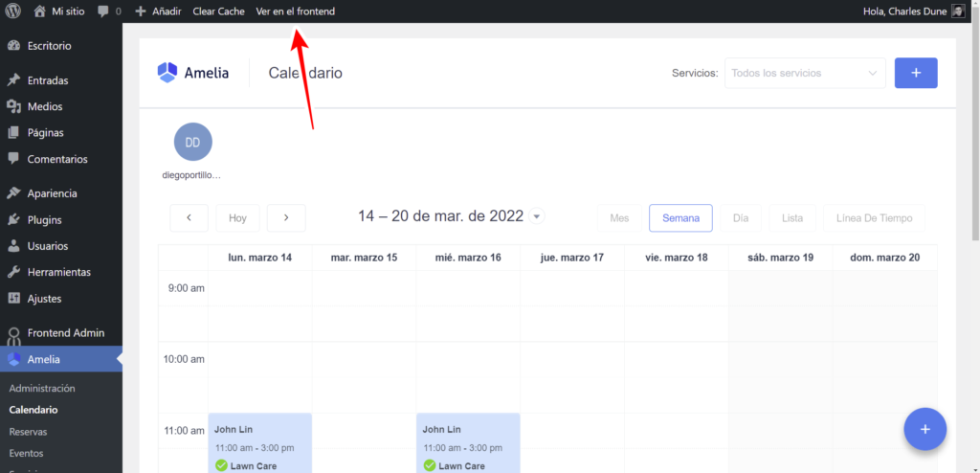
Task: Go to previous week with left arrow
Action: click(x=189, y=217)
